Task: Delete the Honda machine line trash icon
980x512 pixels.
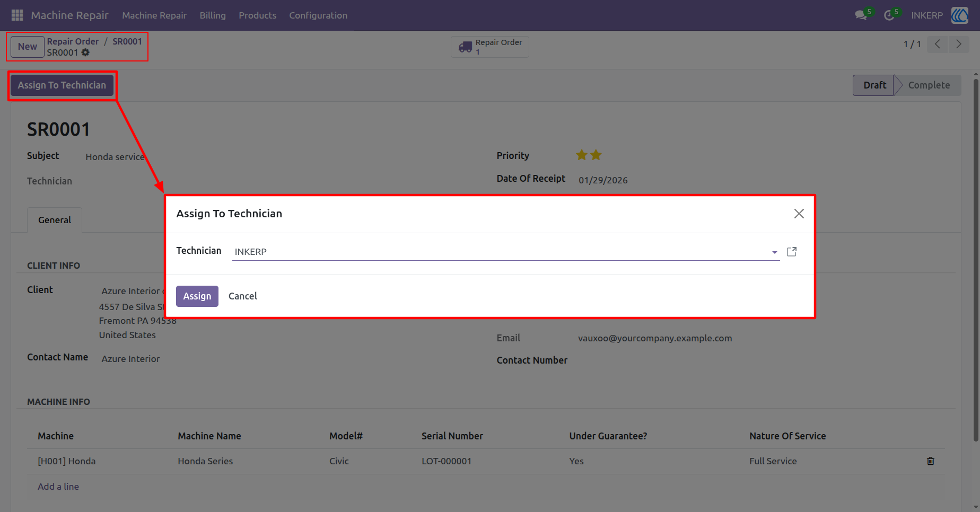Action: [x=930, y=461]
